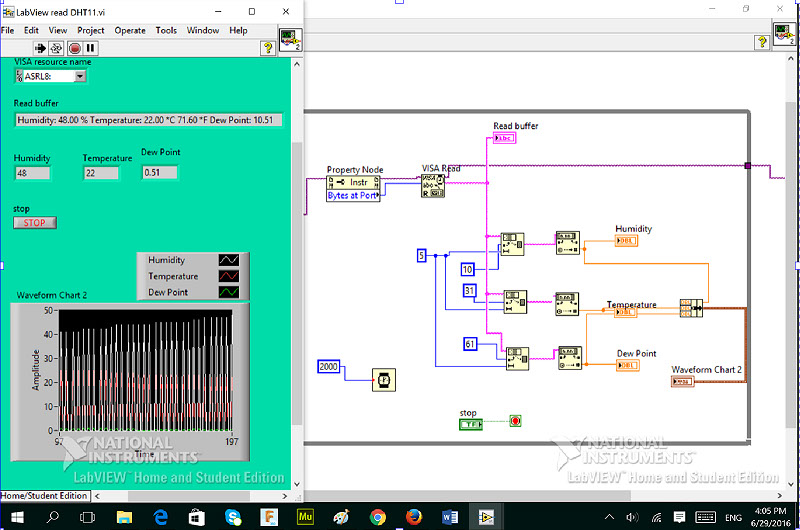Viewport: 800px width, 530px height.
Task: Open the Operate menu
Action: [x=130, y=30]
